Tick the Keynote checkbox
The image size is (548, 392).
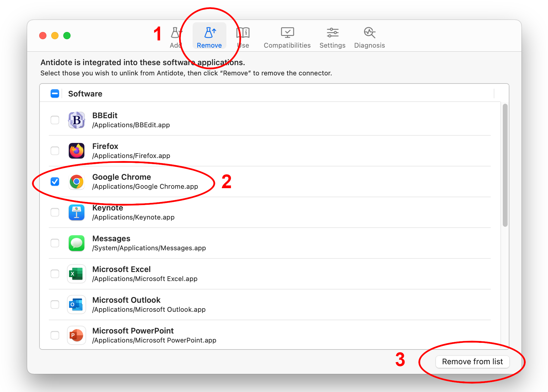pyautogui.click(x=55, y=212)
